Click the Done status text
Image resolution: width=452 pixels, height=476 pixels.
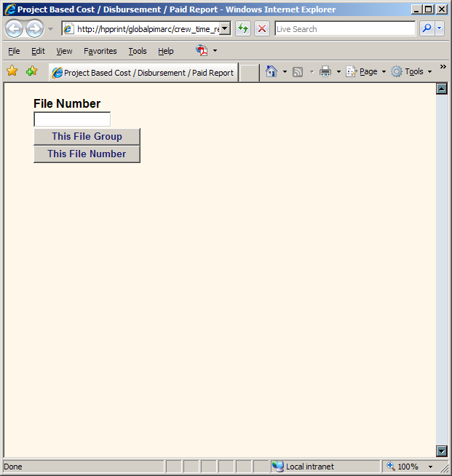13,467
